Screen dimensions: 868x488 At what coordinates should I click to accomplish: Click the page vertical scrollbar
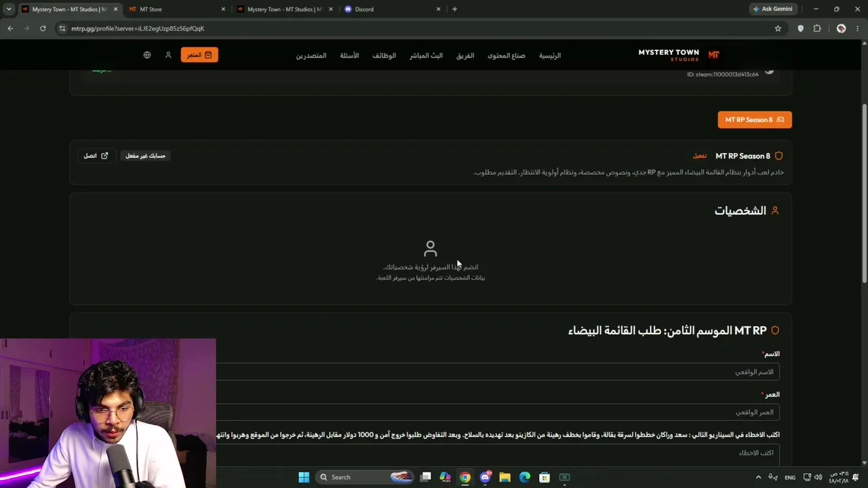(x=864, y=193)
